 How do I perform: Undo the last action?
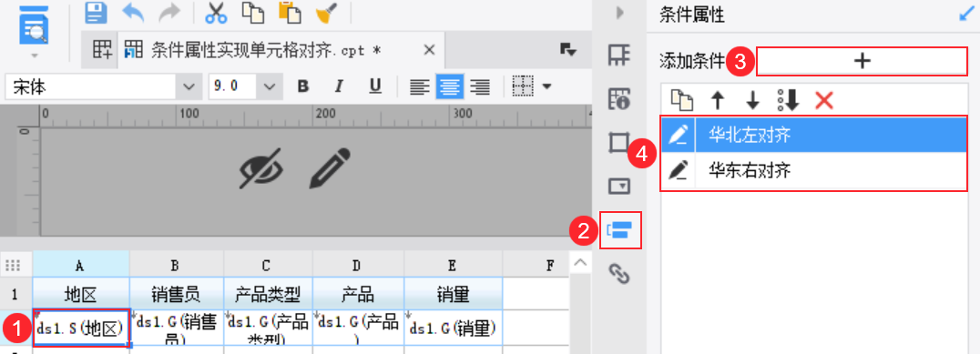[x=133, y=13]
